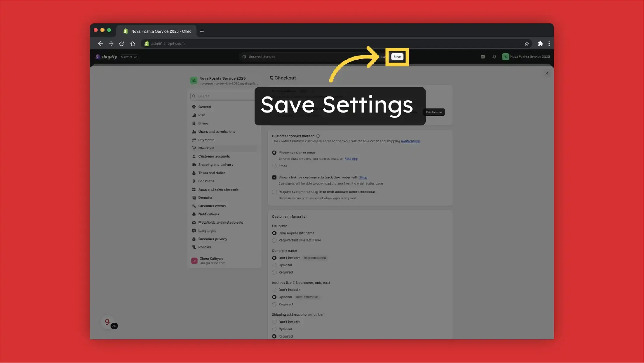Viewport: 644px width, 363px height.
Task: Close settings with the X icon
Action: click(546, 73)
